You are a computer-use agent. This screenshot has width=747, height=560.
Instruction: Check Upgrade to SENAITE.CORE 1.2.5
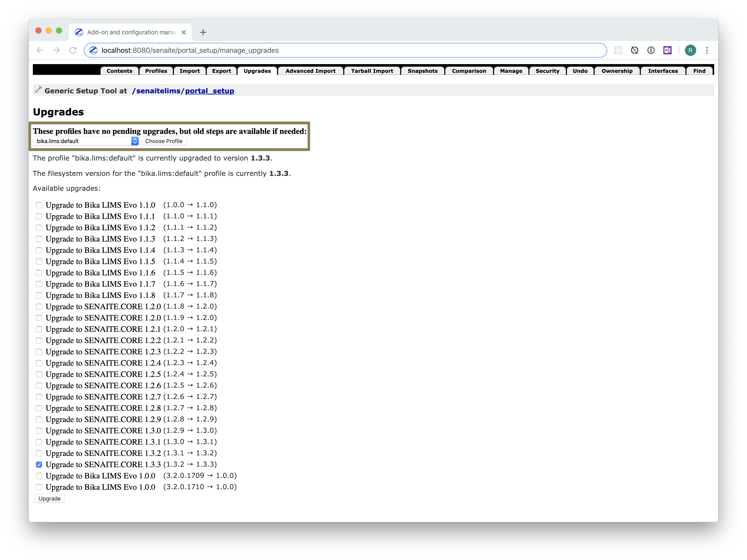pyautogui.click(x=39, y=374)
